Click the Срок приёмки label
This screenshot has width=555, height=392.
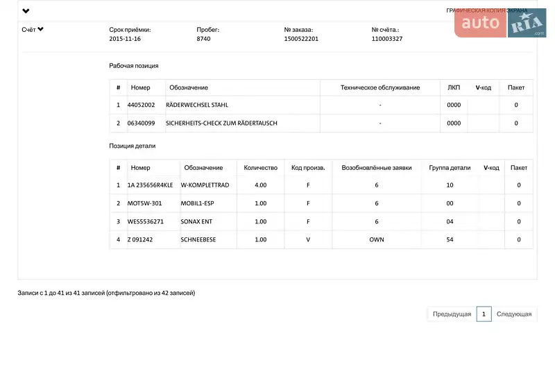click(x=130, y=30)
